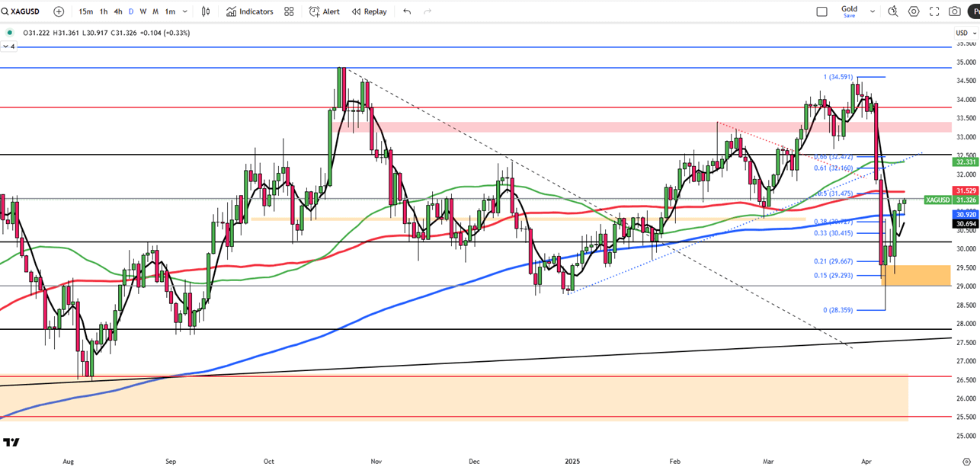Viewport: 980px width, 467px height.
Task: Click the Fibonacci 0.33 (30.415) label
Action: pyautogui.click(x=834, y=233)
